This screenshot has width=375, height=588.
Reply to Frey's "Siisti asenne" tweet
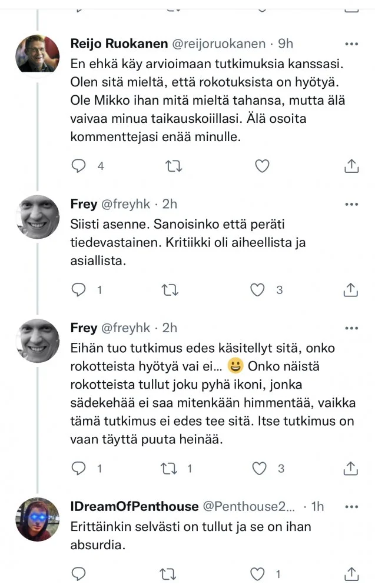[x=79, y=289]
